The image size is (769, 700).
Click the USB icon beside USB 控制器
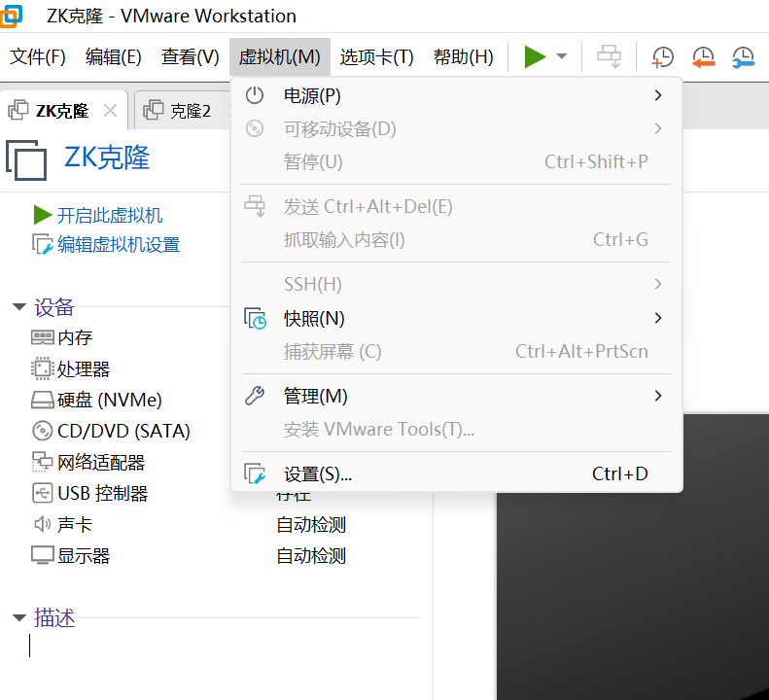(43, 493)
